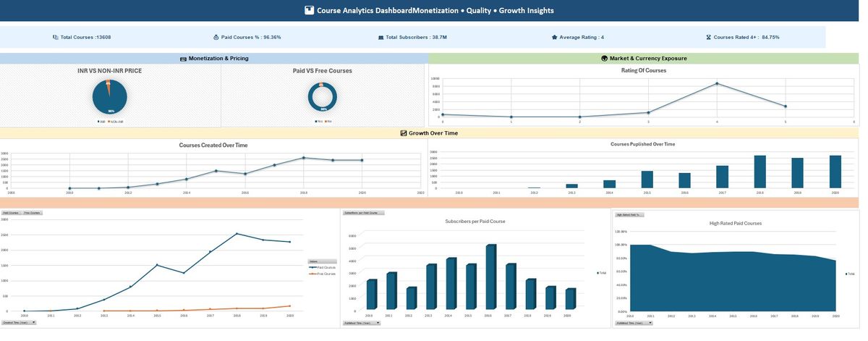Image resolution: width=868 pixels, height=341 pixels.
Task: Click the High Rated Paid Courses area
Action: click(x=734, y=282)
